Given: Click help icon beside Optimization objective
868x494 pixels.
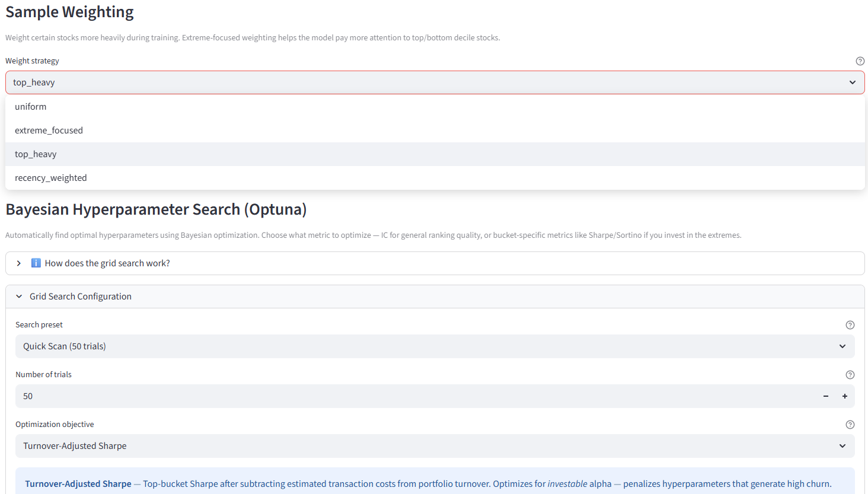Looking at the screenshot, I should coord(850,425).
